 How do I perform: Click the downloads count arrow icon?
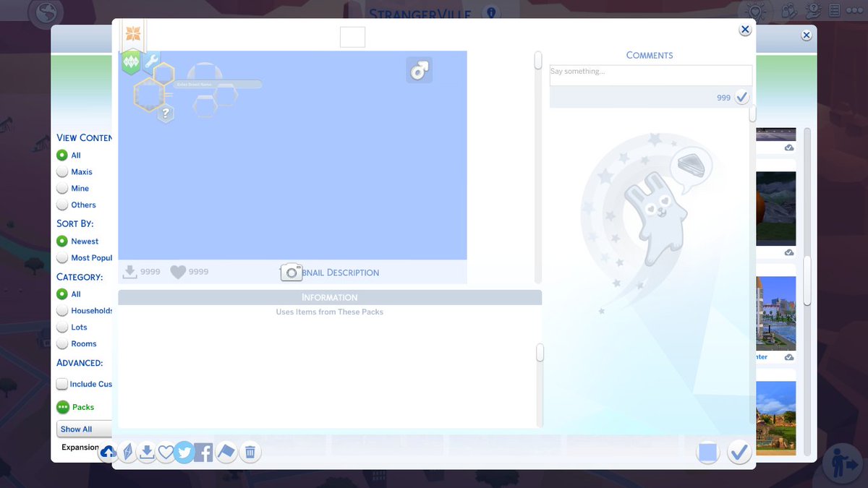click(x=130, y=271)
